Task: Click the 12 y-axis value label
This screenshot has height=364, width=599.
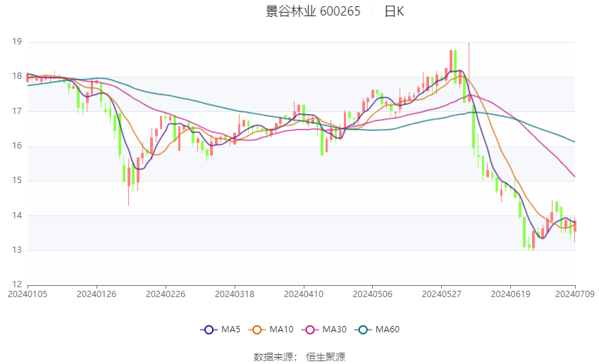Action: pyautogui.click(x=17, y=284)
